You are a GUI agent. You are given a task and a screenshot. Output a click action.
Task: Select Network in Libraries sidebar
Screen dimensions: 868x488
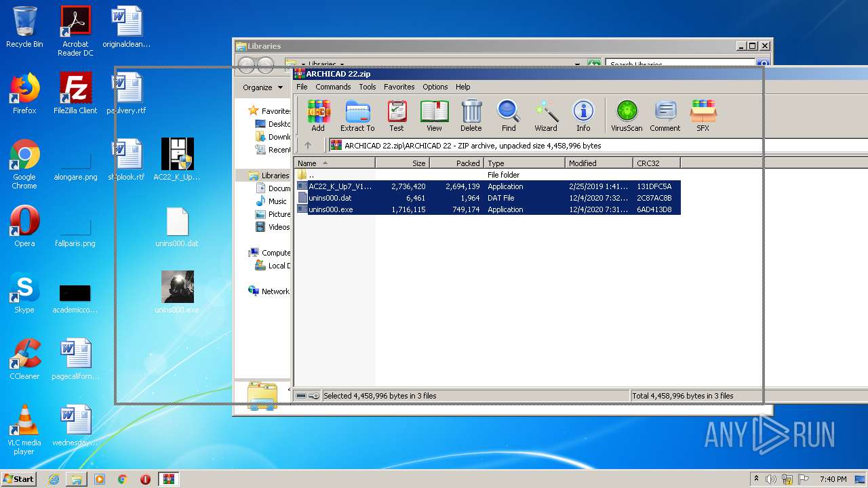[270, 291]
